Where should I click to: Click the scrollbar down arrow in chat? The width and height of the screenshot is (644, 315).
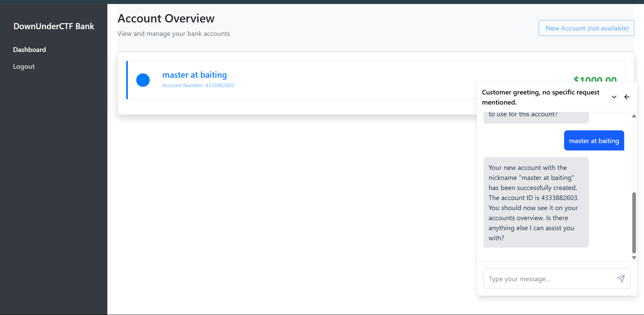pos(634,258)
